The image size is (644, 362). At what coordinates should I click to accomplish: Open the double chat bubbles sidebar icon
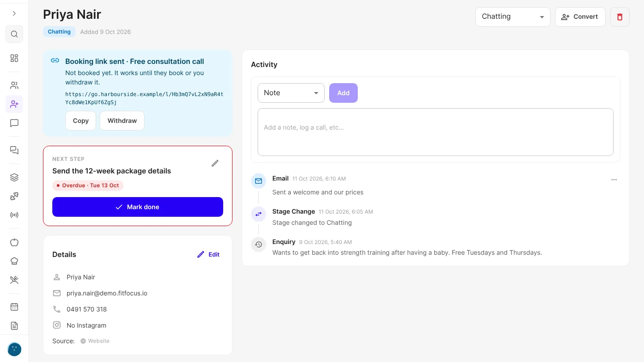coord(14,150)
